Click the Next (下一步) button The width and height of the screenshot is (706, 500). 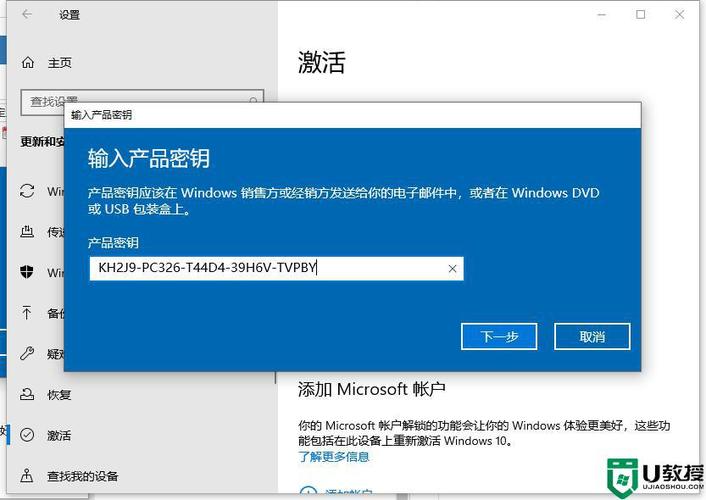pyautogui.click(x=499, y=336)
